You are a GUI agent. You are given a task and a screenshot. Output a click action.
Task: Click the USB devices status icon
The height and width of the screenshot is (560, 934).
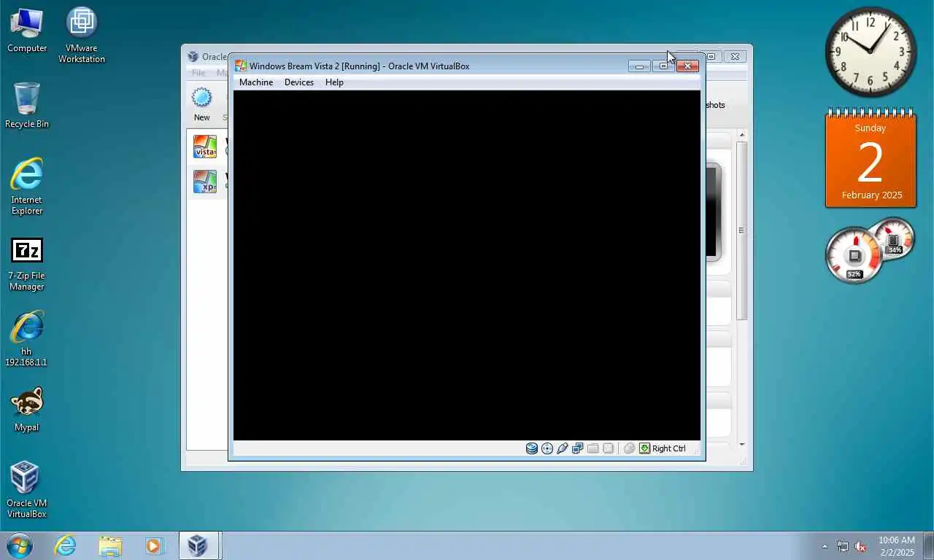click(563, 448)
